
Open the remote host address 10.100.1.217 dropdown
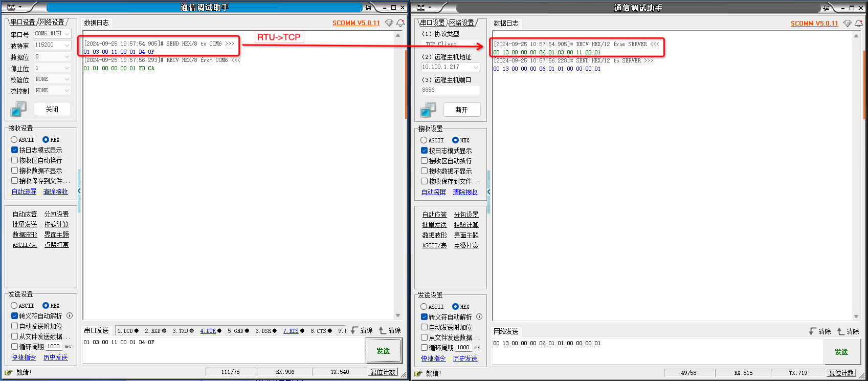[450, 67]
